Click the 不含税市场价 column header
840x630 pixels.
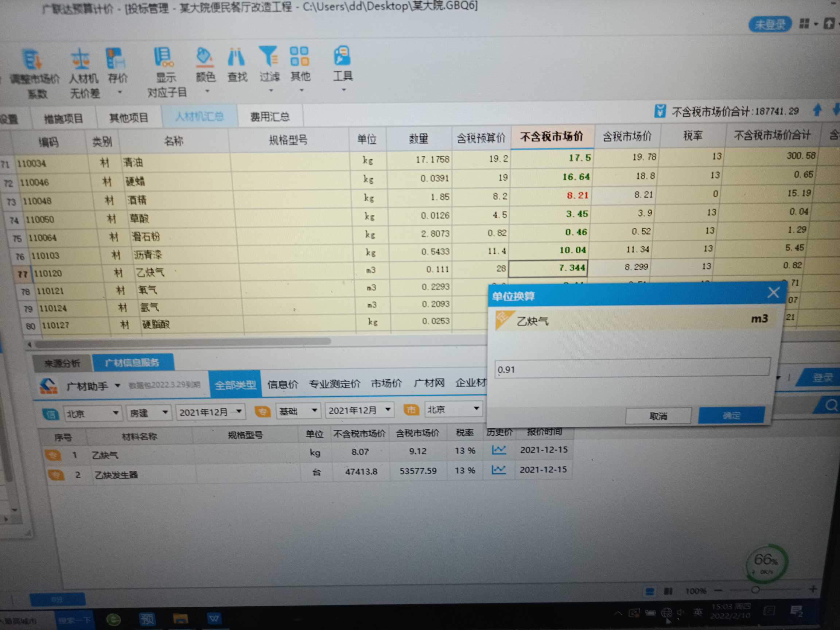point(552,137)
